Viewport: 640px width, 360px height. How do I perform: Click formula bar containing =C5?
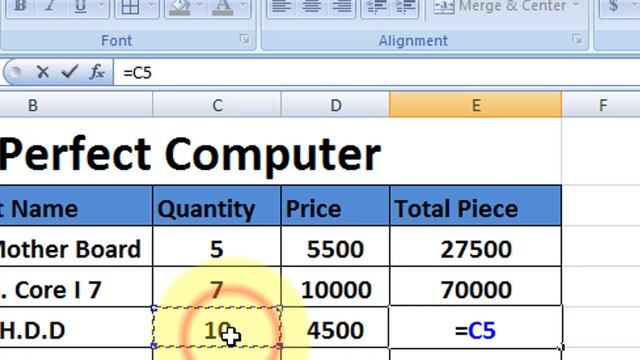pyautogui.click(x=376, y=73)
